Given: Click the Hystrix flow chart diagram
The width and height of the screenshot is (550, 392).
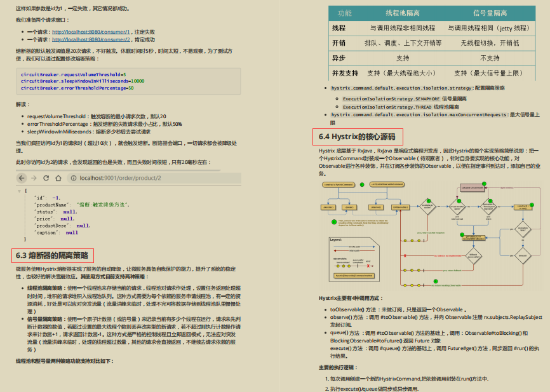Looking at the screenshot, I should pos(430,234).
